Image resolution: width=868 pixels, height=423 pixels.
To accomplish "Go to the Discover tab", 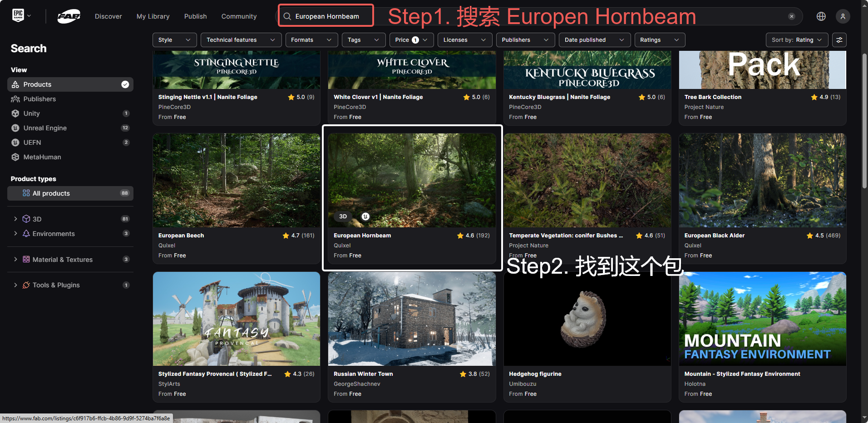I will coord(108,16).
